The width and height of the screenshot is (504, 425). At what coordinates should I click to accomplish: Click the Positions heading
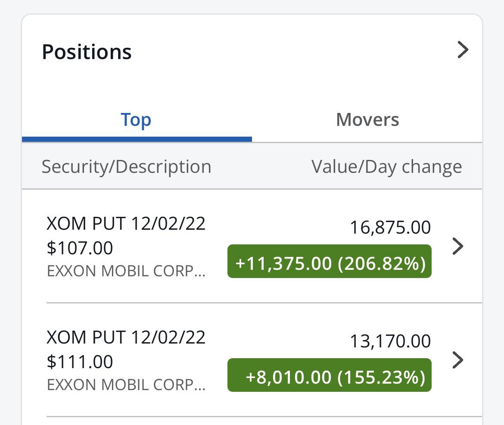[87, 52]
